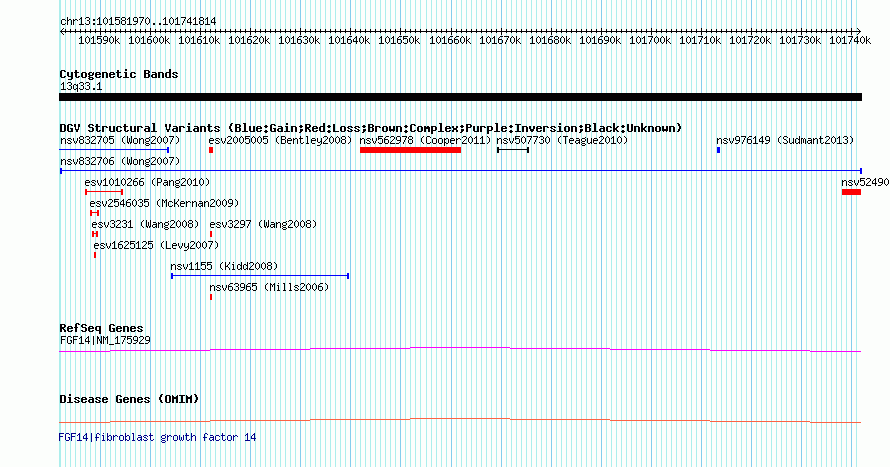Select the red esv1010266 loss bar
This screenshot has width=890, height=467.
(x=104, y=192)
